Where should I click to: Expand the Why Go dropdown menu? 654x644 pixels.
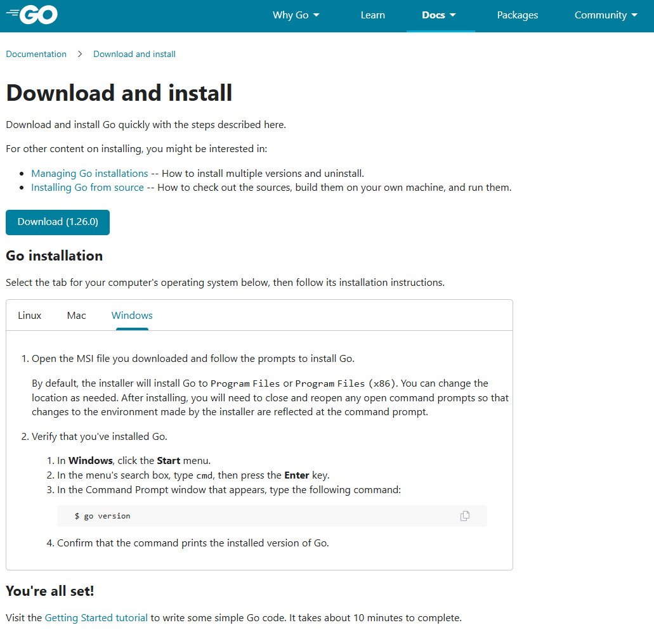[296, 15]
